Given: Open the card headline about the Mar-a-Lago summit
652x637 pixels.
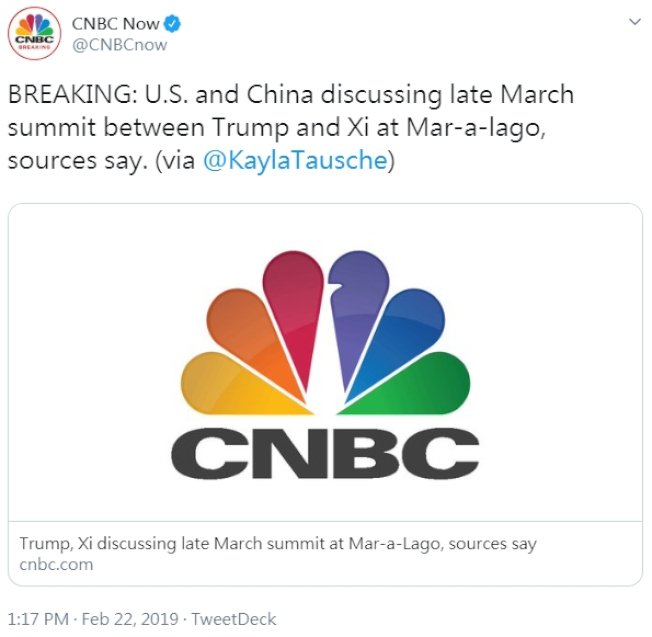Looking at the screenshot, I should pyautogui.click(x=278, y=544).
